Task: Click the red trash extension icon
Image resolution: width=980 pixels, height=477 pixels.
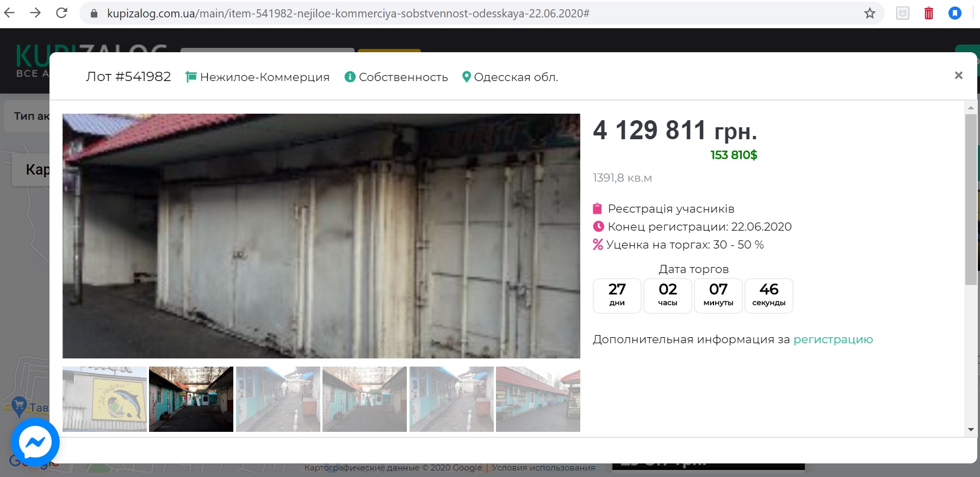Action: [x=929, y=13]
